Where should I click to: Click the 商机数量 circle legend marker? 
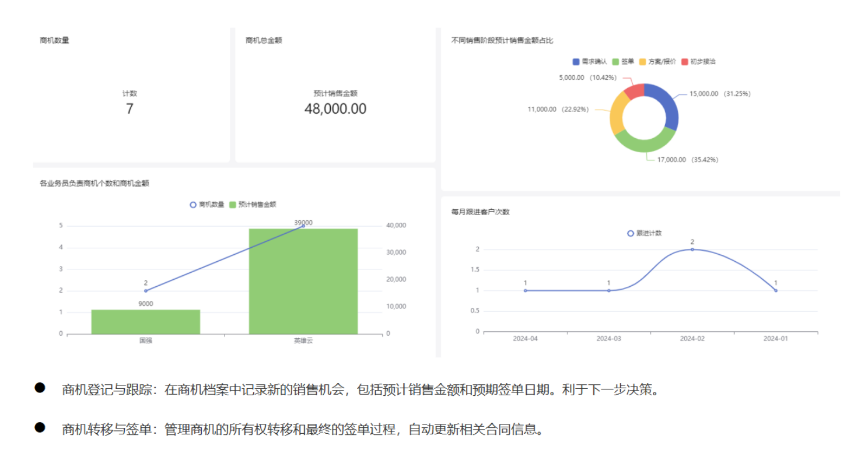pos(192,205)
